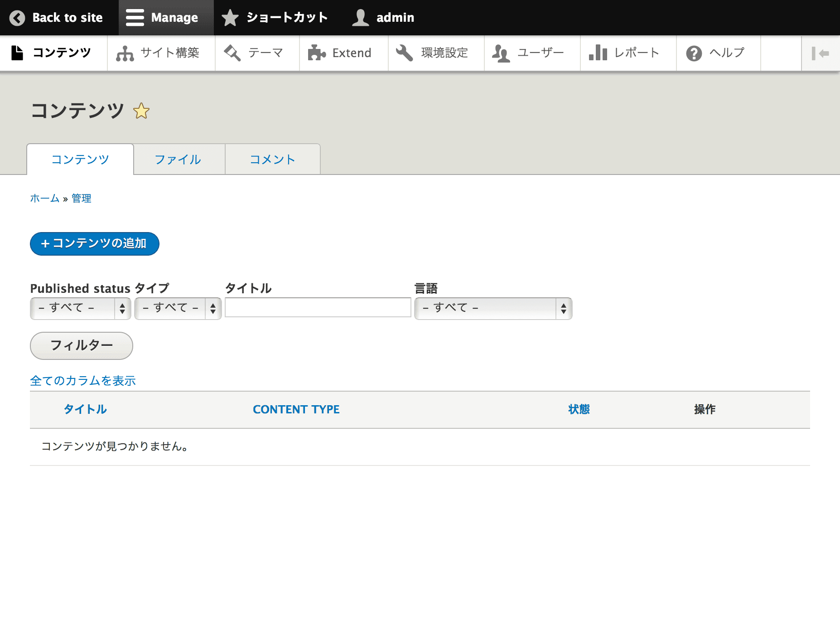
Task: Click the ショートカット toolbar label
Action: coord(287,18)
